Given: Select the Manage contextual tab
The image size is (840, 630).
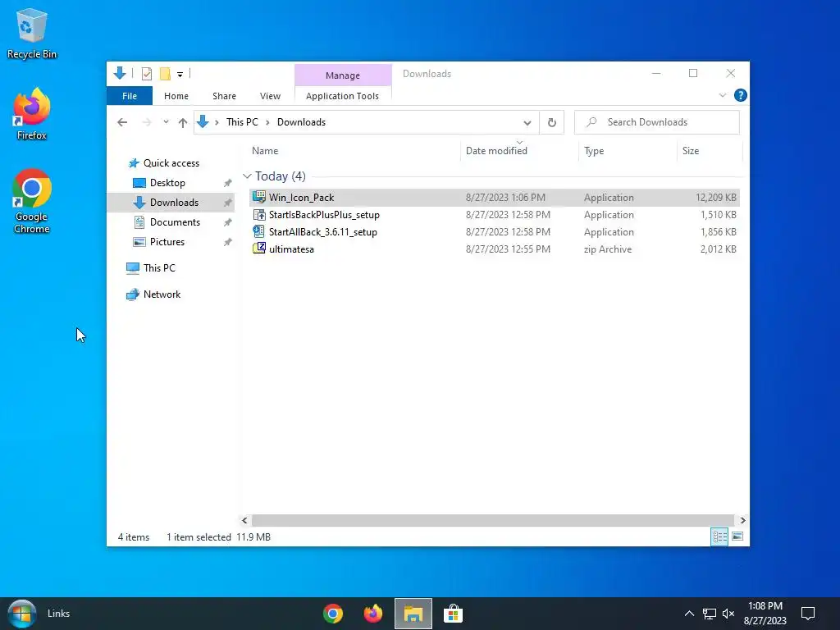Looking at the screenshot, I should (343, 75).
